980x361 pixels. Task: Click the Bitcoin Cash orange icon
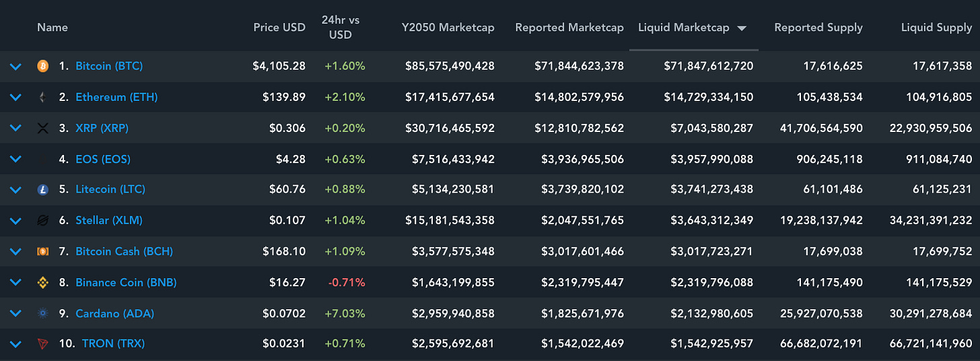(x=43, y=251)
